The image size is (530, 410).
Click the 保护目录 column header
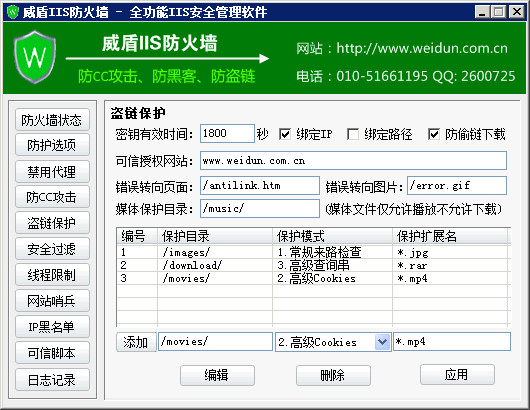point(215,236)
